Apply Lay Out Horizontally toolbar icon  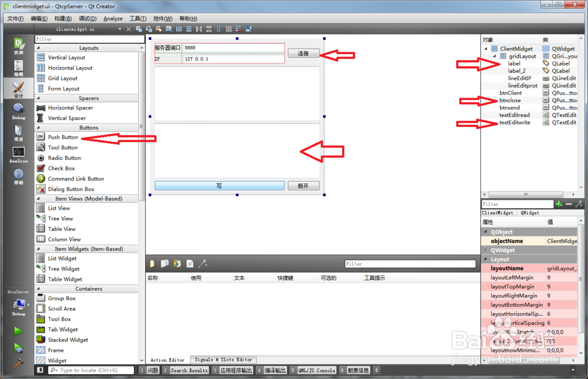coord(179,29)
